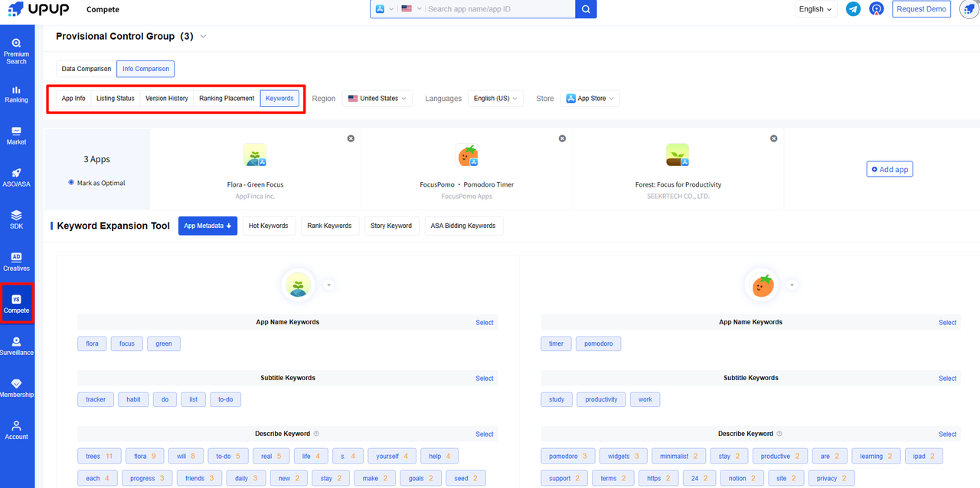The image size is (980, 488).
Task: Click Select for FocusPomo's Describe Keyword
Action: coord(948,434)
